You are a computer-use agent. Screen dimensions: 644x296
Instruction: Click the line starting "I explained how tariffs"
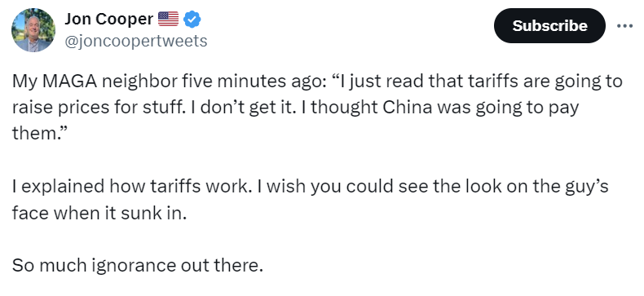(x=310, y=187)
